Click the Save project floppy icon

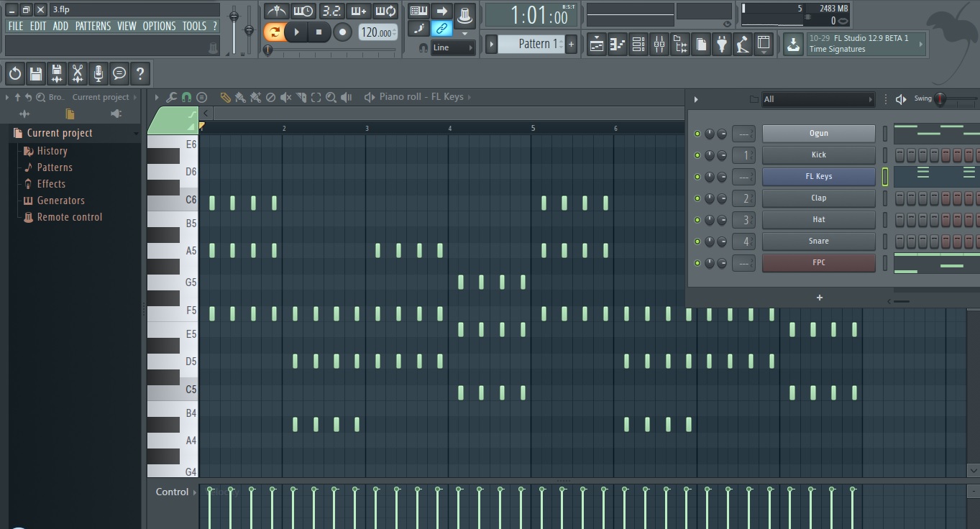pos(36,73)
